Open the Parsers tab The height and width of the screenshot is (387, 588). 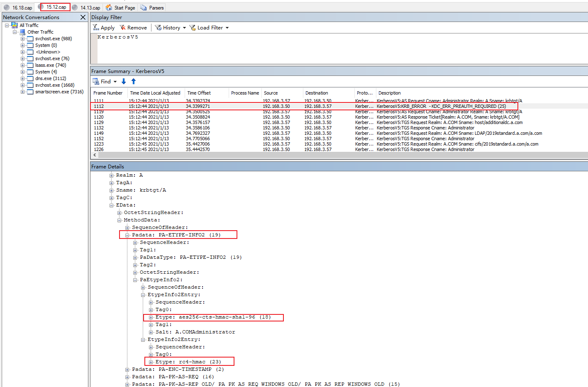152,7
